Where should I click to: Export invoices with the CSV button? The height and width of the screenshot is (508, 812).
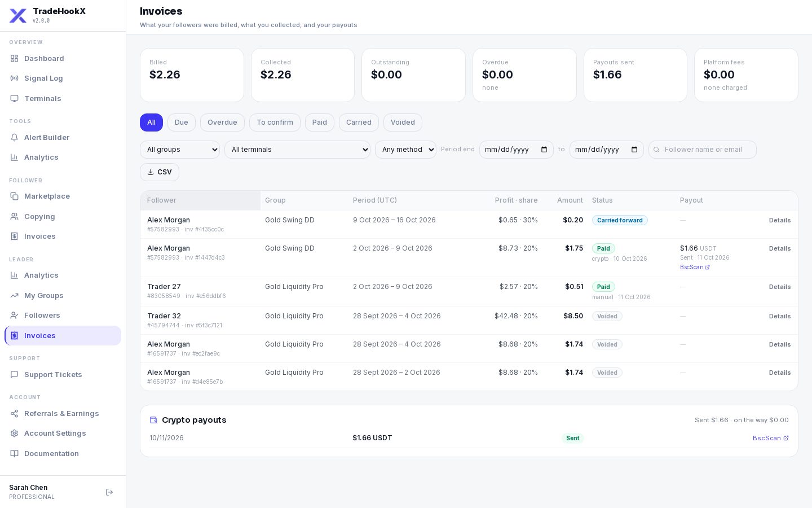point(160,172)
